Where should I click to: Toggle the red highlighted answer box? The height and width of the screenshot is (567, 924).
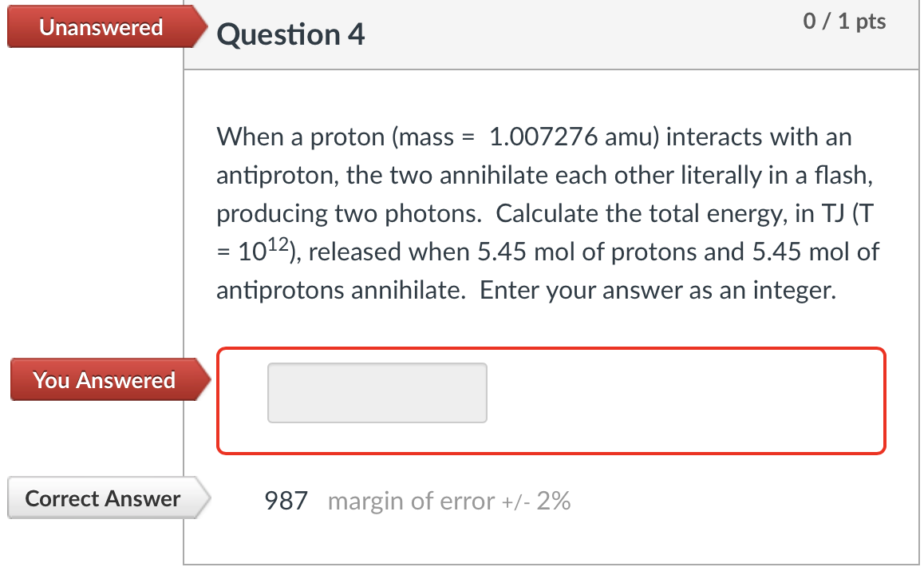(x=552, y=401)
